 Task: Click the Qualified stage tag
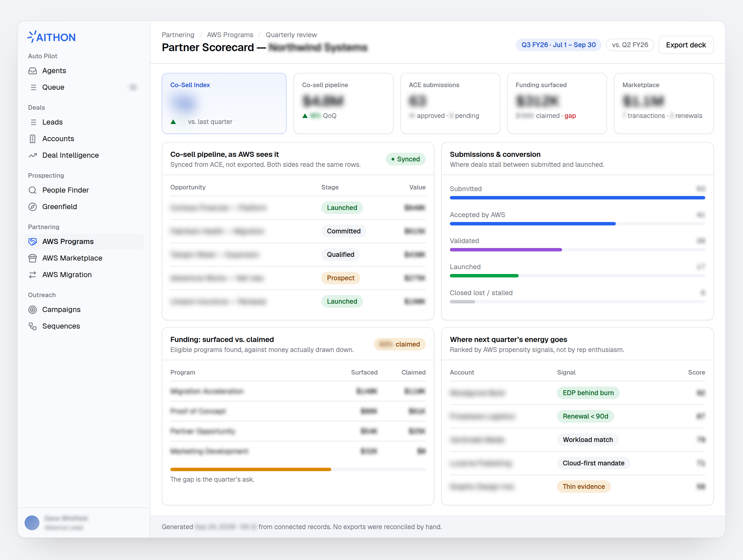[x=341, y=255]
